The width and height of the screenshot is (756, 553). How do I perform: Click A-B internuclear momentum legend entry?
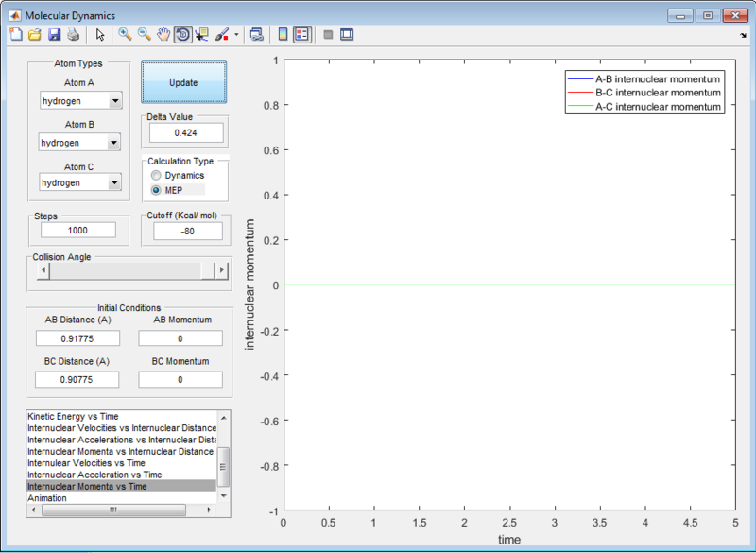[644, 79]
